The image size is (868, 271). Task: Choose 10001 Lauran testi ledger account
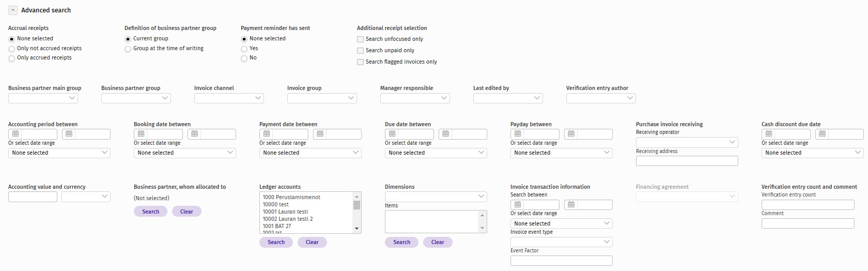pos(285,212)
